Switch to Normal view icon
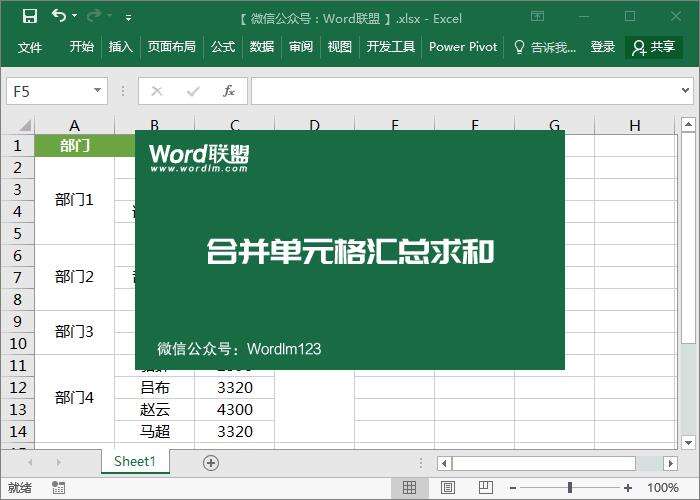 (409, 488)
